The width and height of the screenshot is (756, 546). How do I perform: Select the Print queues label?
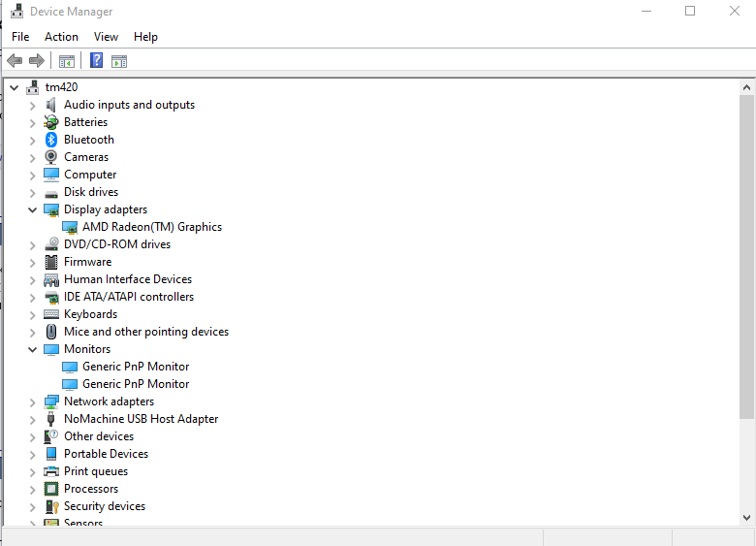(96, 471)
